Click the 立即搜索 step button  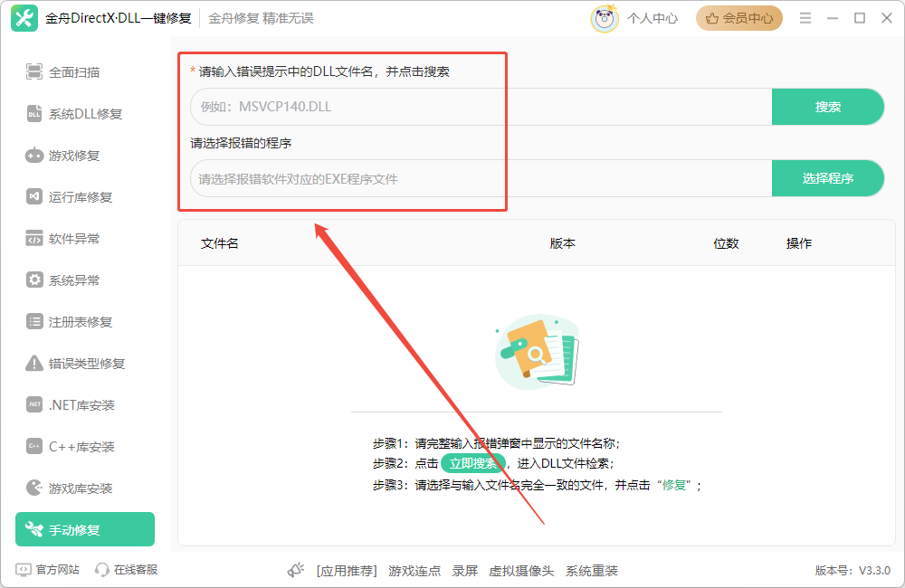[473, 463]
